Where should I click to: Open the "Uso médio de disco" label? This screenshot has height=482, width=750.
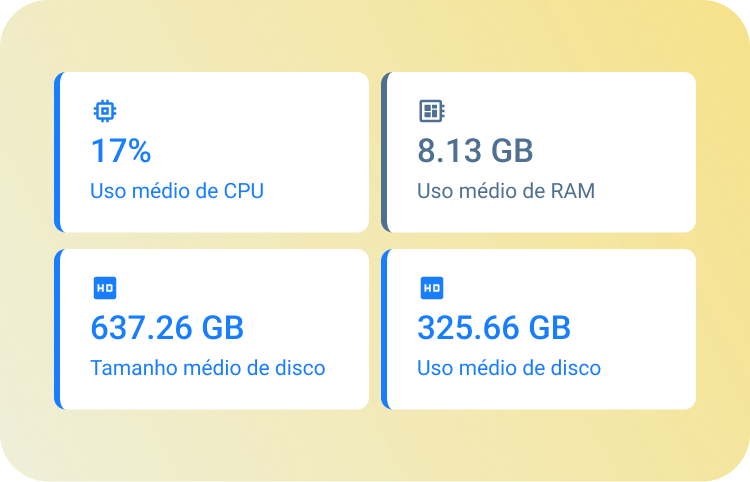(x=509, y=368)
